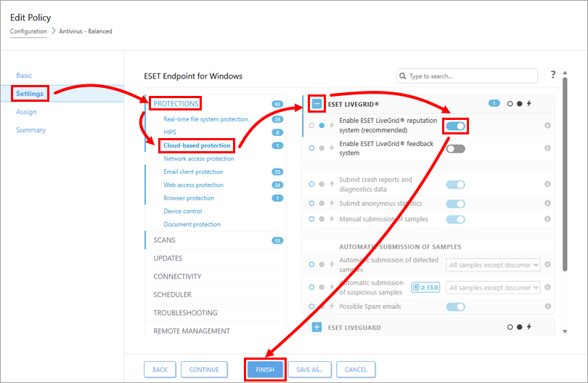588x383 pixels.
Task: Collapse the ESET LiveGrid section minus icon
Action: tap(317, 104)
